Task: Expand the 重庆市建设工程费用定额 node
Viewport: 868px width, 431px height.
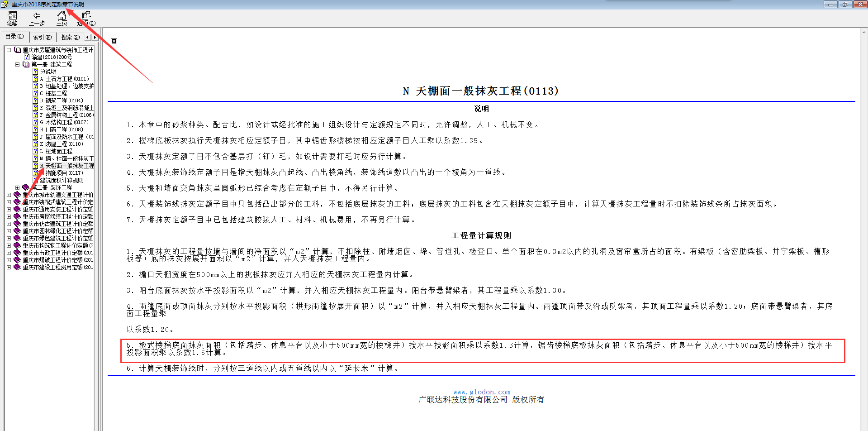Action: pos(9,267)
